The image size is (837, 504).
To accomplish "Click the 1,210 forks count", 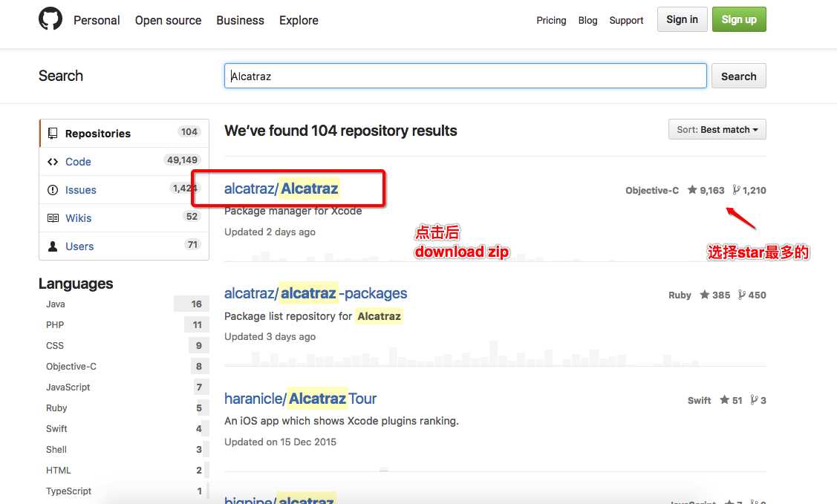I will point(755,191).
